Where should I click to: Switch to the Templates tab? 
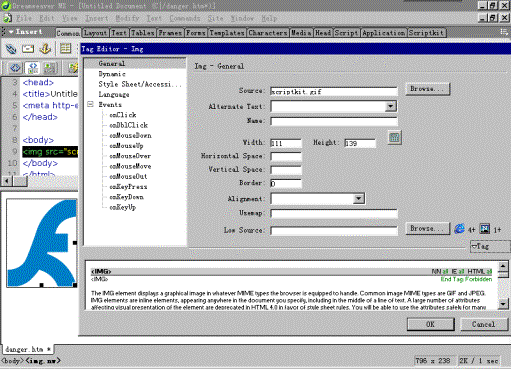click(227, 33)
